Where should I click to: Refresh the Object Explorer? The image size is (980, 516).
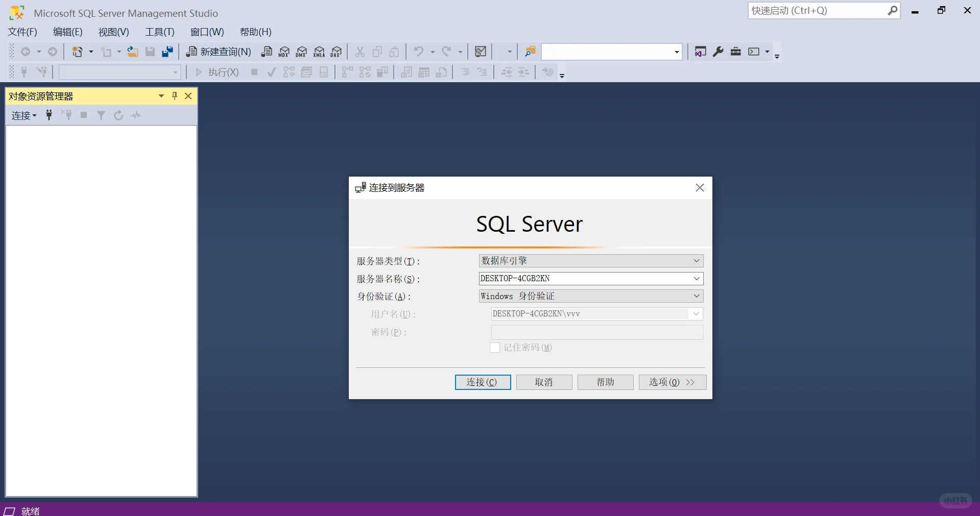[118, 115]
